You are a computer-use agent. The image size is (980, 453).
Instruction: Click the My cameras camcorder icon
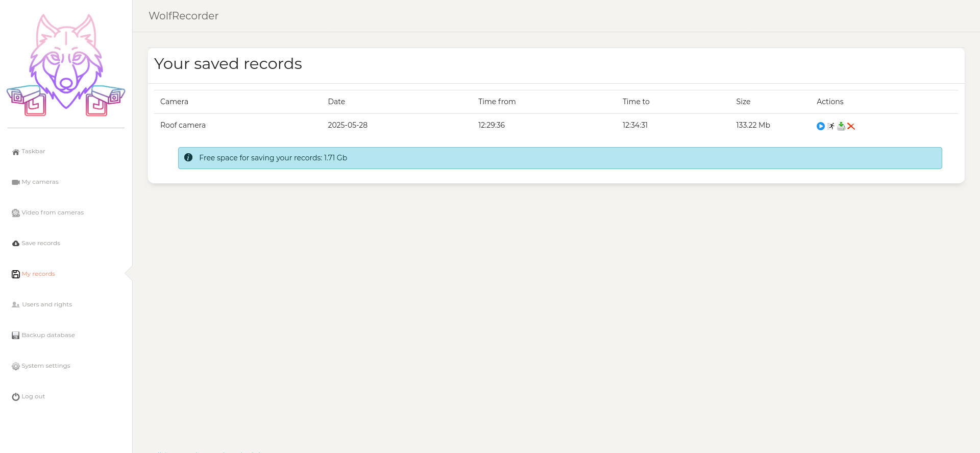[x=16, y=182]
